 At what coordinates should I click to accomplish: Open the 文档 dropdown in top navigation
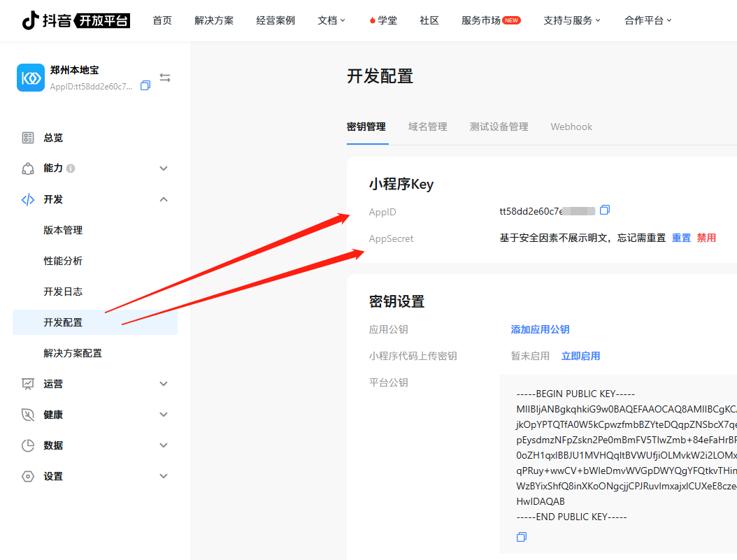(331, 20)
